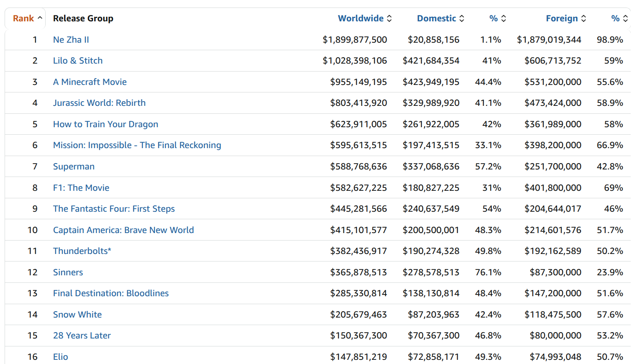Select the 33.1% percentage value
637x364 pixels.
tap(488, 145)
